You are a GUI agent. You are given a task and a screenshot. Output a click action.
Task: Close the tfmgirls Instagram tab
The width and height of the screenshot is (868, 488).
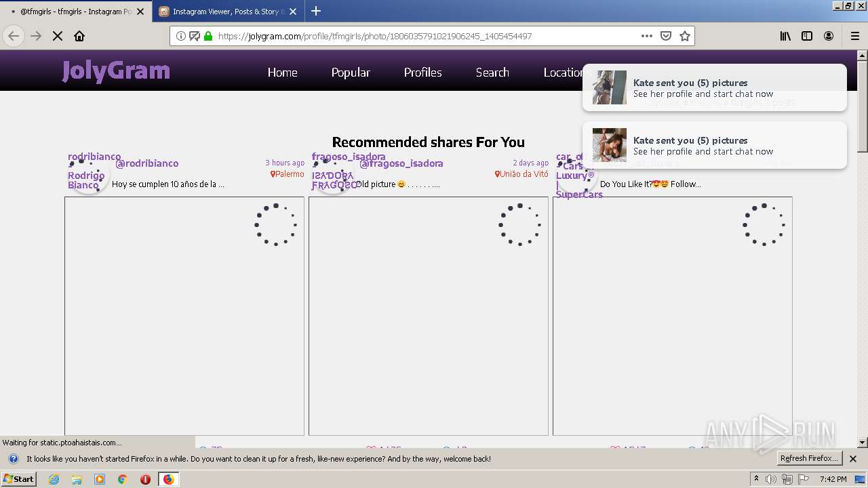140,12
